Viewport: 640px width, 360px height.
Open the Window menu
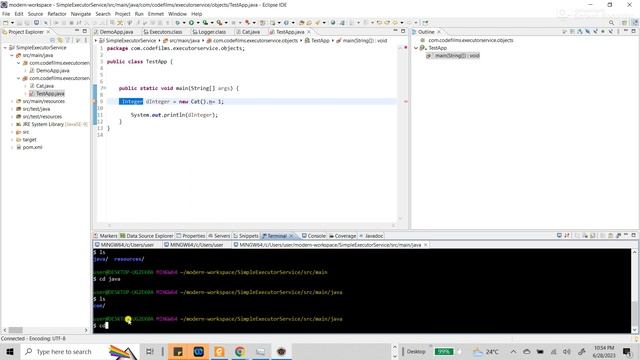click(177, 14)
